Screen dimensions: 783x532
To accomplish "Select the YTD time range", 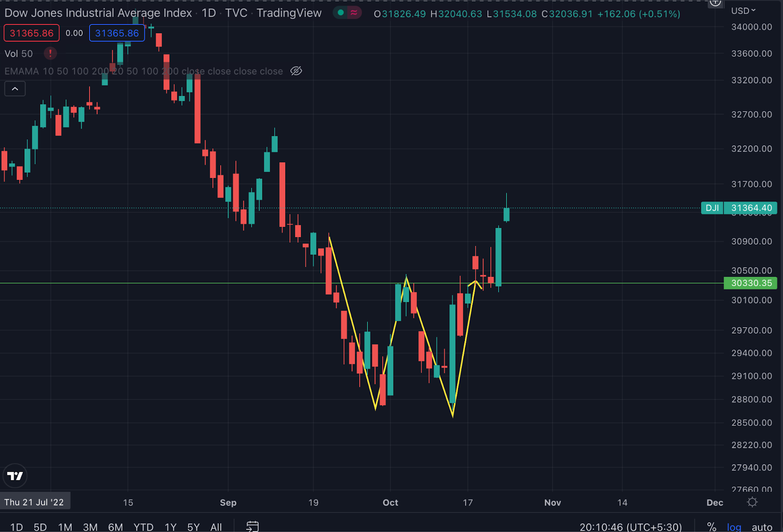I will click(143, 527).
